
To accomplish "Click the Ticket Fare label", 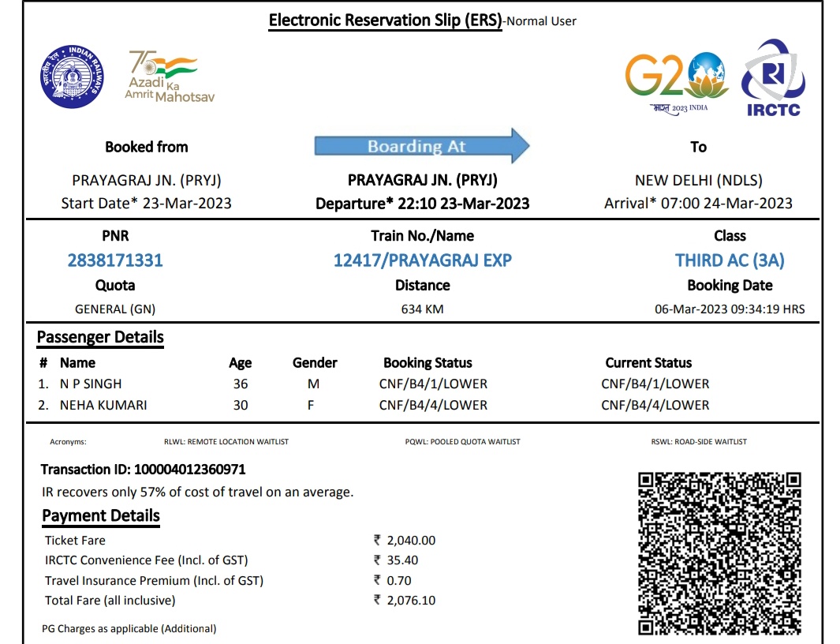I will [x=75, y=541].
